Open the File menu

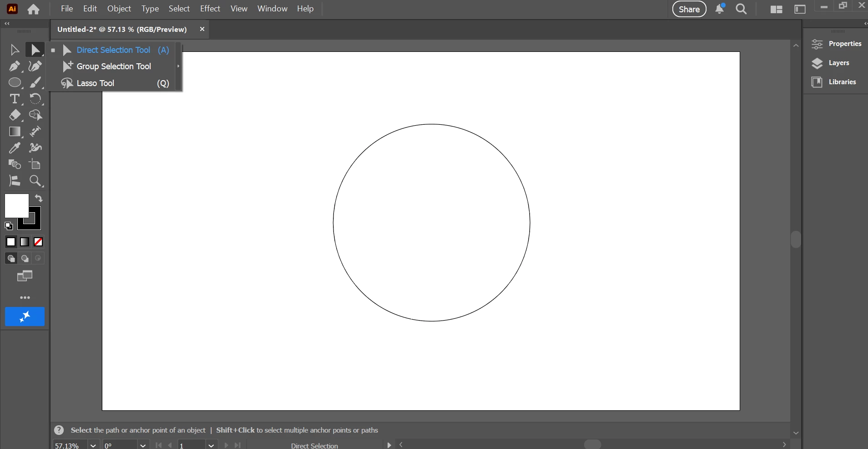tap(67, 9)
